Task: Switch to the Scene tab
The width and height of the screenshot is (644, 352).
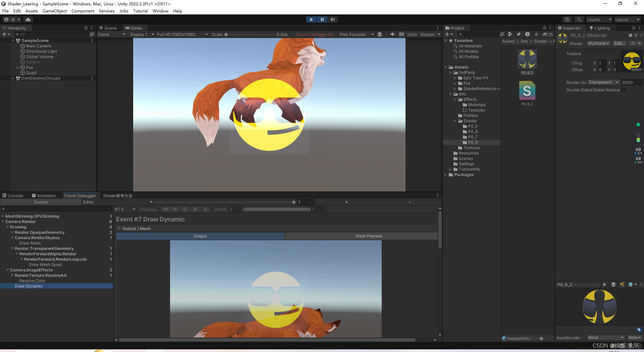Action: pyautogui.click(x=108, y=28)
